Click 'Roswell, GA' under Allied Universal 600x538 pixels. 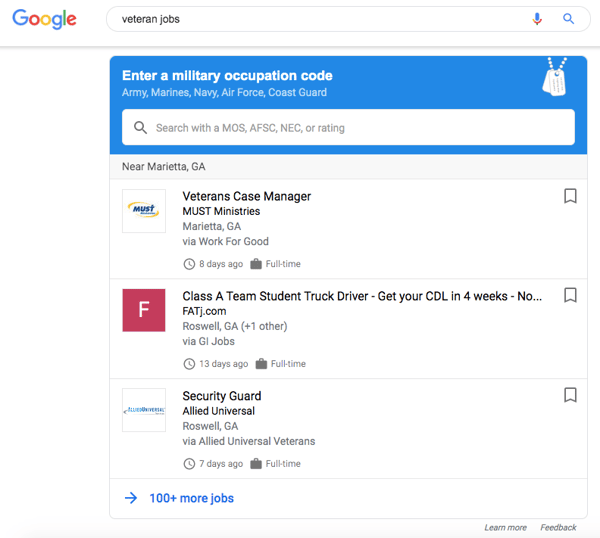pyautogui.click(x=210, y=426)
